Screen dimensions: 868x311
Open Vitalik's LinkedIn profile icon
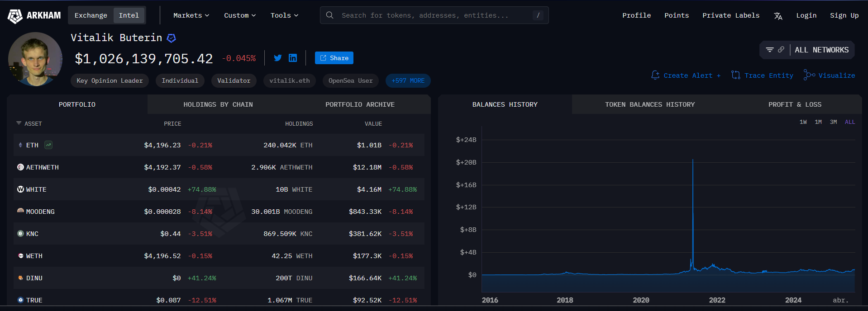pyautogui.click(x=293, y=58)
